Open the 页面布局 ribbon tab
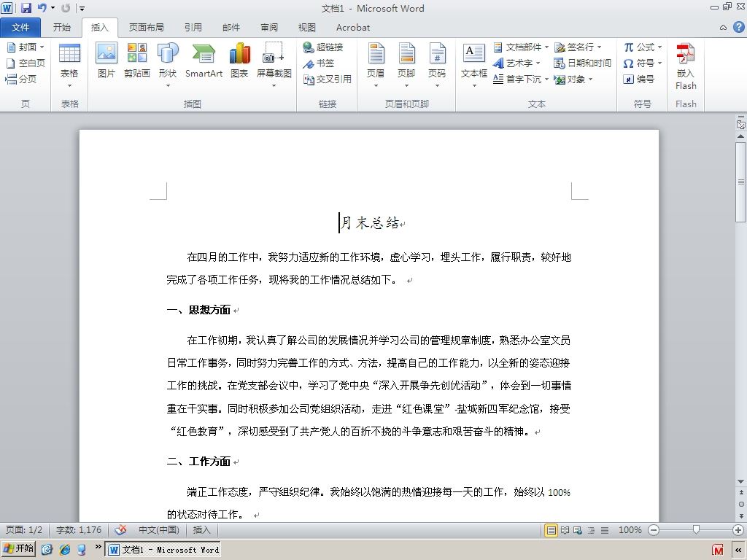Screen dimensions: 747x560 [146, 28]
